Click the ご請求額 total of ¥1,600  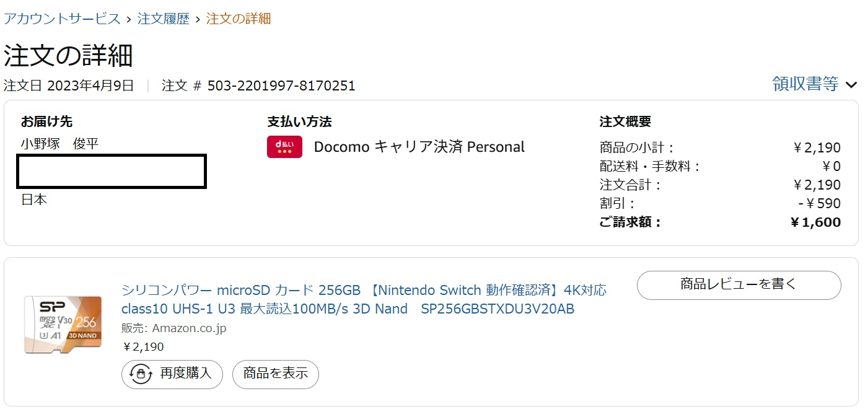pos(815,222)
